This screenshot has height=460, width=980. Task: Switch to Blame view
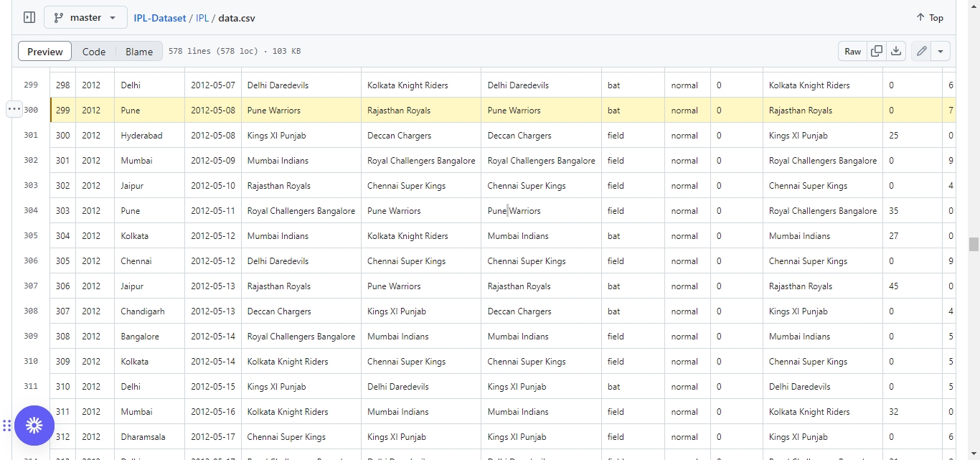click(x=139, y=52)
